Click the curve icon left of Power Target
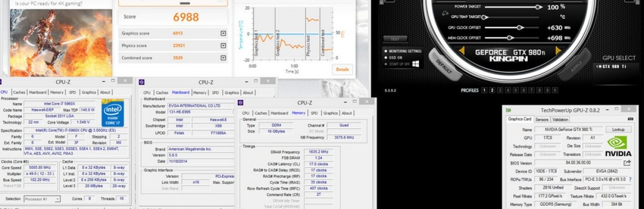Viewport: 644px width, 209px height. (x=445, y=12)
